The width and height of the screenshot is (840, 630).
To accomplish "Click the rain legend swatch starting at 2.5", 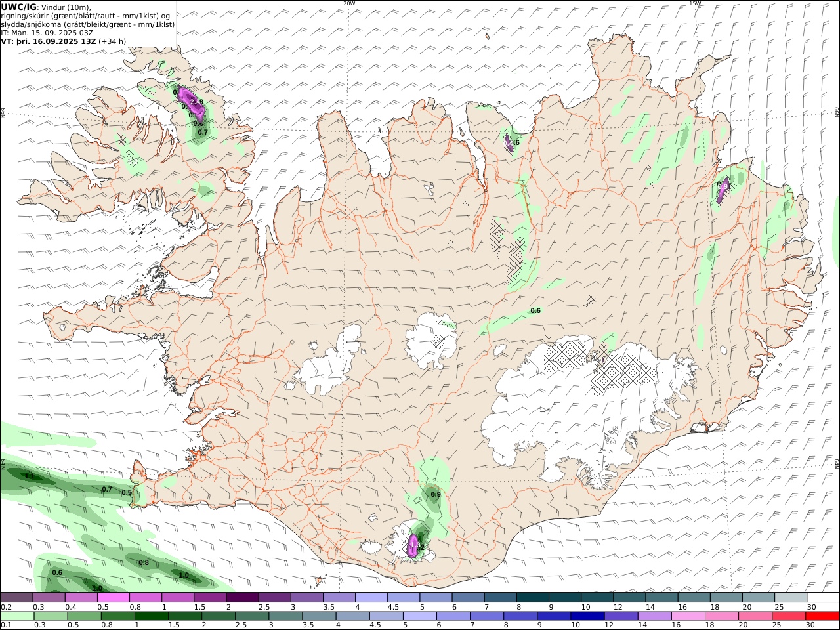I will coord(251,616).
